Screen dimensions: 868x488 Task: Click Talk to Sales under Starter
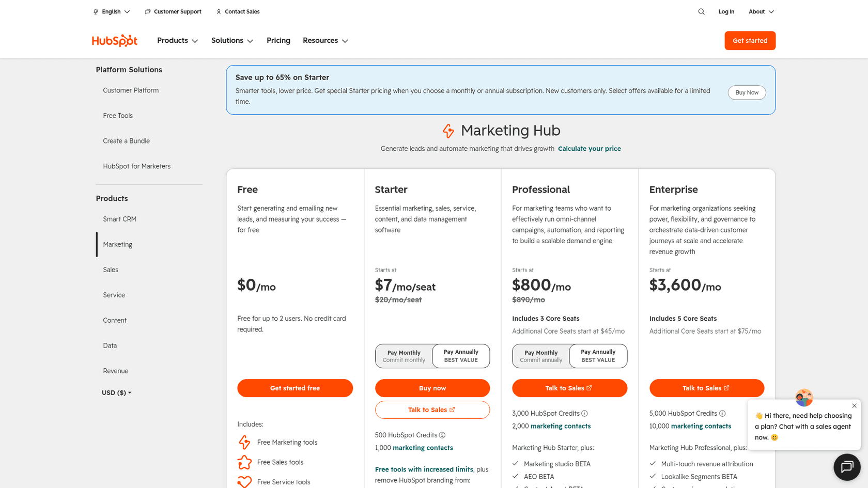[432, 410]
